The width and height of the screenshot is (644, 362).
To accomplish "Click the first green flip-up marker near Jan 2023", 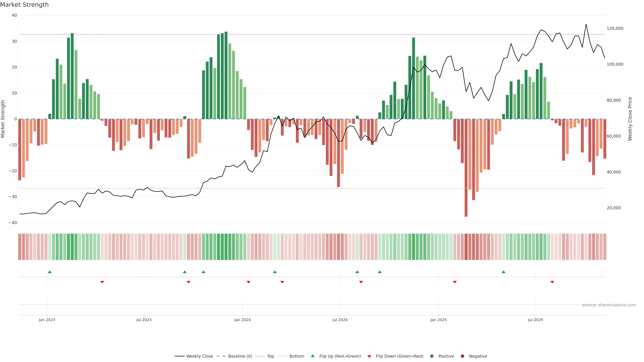I will coord(50,272).
